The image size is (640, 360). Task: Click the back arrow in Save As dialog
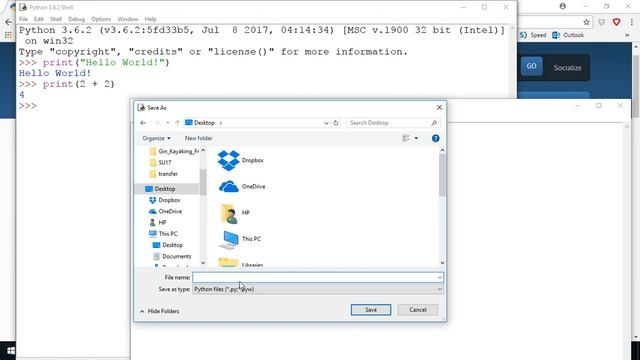(143, 123)
